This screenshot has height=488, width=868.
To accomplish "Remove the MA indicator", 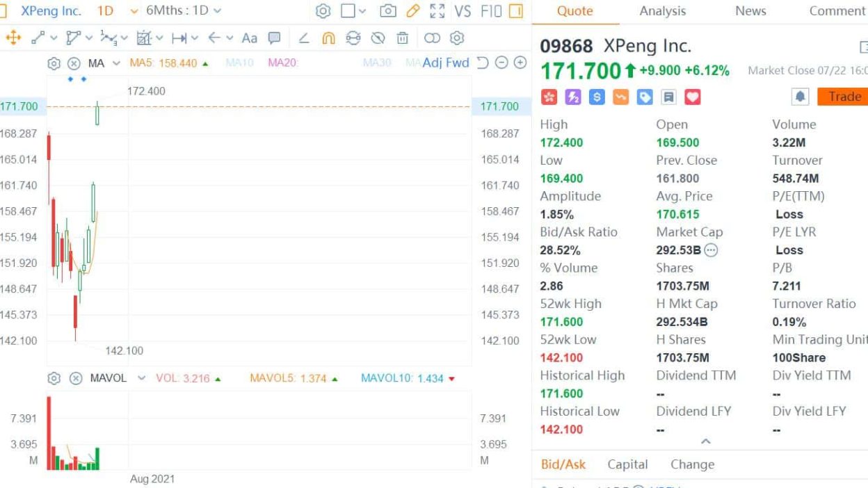I will [74, 63].
